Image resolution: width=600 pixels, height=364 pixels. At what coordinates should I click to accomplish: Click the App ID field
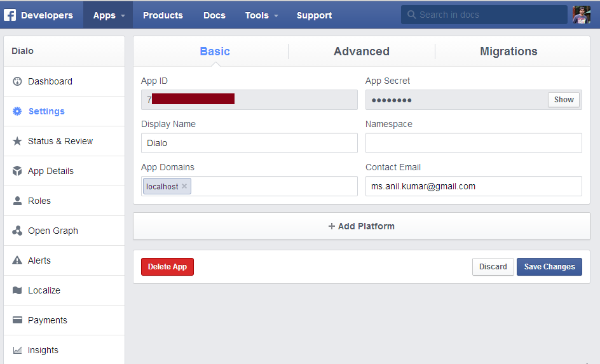[x=249, y=100]
